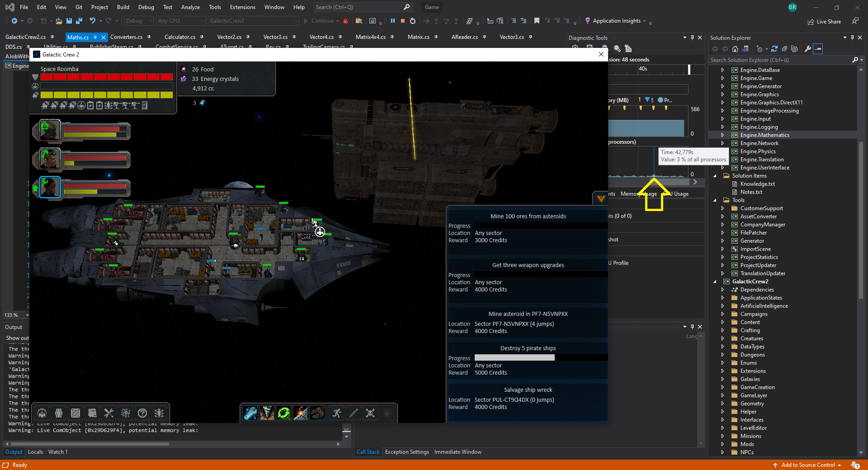The height and width of the screenshot is (470, 868).
Task: Expand the Engine.Graphics project node
Action: pos(722,94)
